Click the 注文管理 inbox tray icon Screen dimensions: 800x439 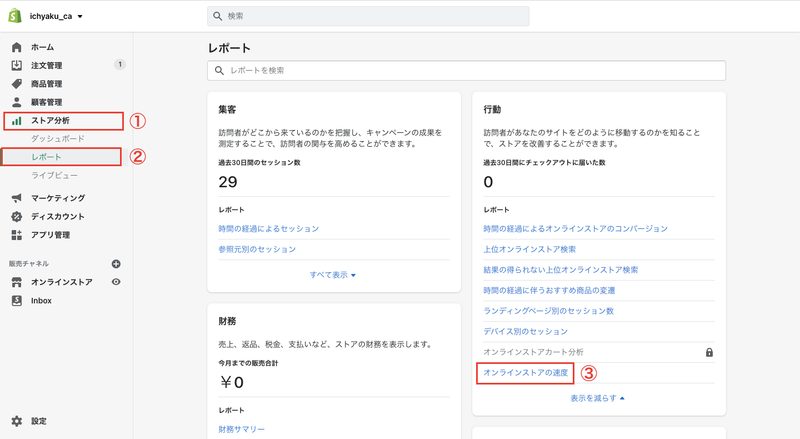(x=16, y=65)
